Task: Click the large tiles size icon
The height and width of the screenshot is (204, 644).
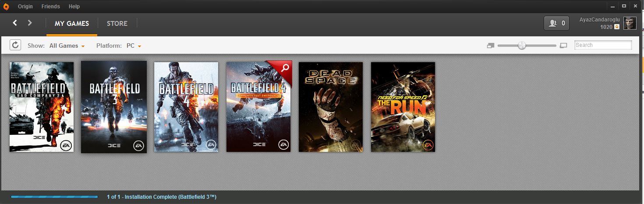Action: [x=563, y=46]
